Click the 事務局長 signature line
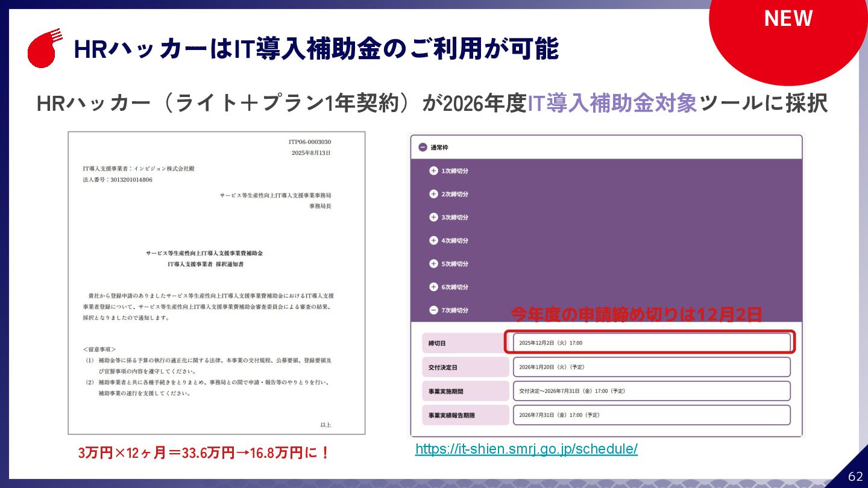The height and width of the screenshot is (488, 868). (320, 206)
